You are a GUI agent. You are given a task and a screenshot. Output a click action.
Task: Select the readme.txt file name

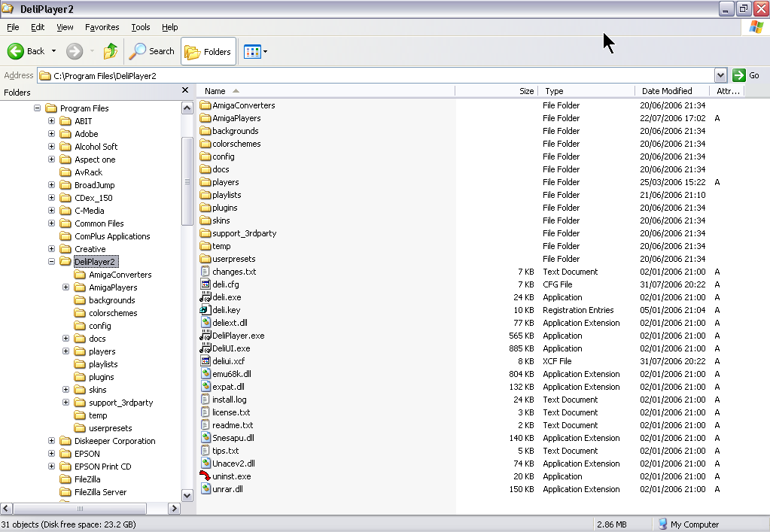point(233,425)
